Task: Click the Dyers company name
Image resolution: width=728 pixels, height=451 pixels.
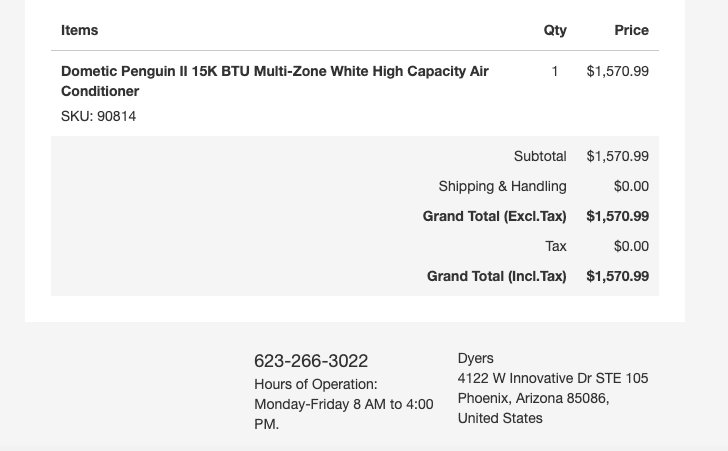Action: (x=475, y=359)
